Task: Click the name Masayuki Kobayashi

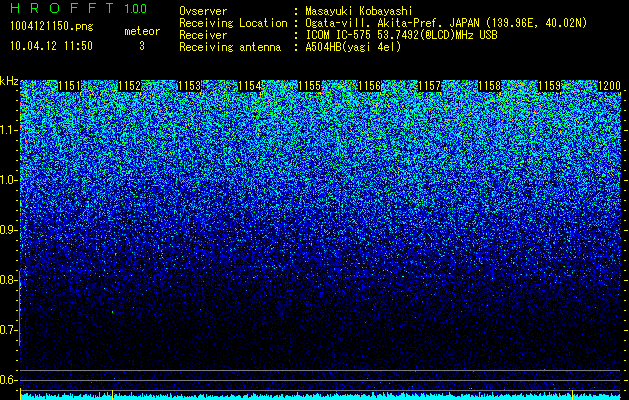Action: (359, 11)
